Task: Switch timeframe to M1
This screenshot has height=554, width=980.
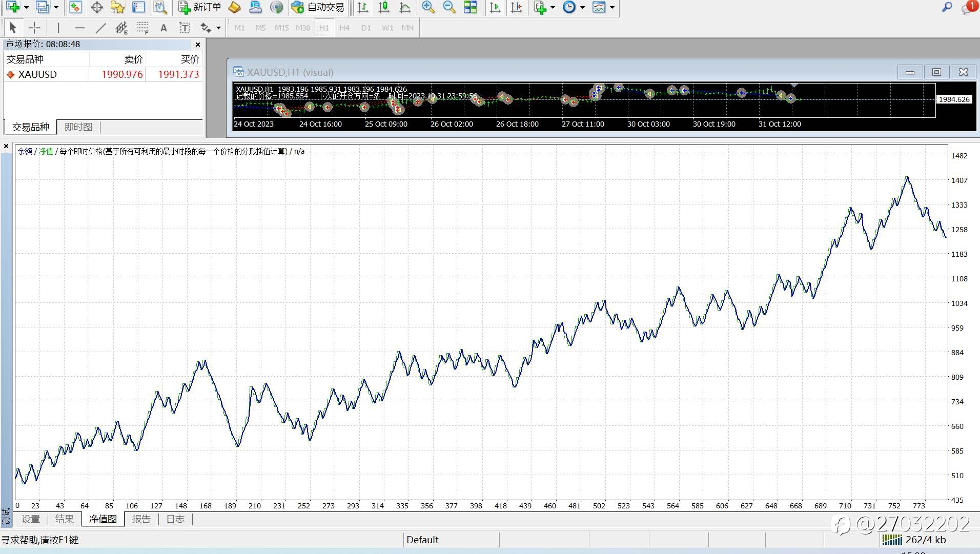Action: coord(239,28)
